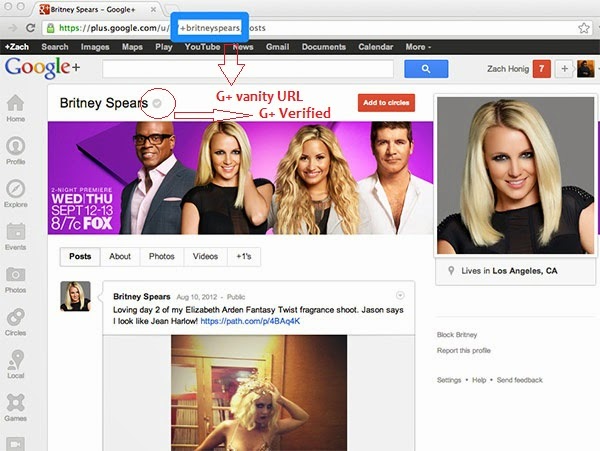Click the verified checkmark badge
Screen dimensions: 600x451
pos(157,103)
